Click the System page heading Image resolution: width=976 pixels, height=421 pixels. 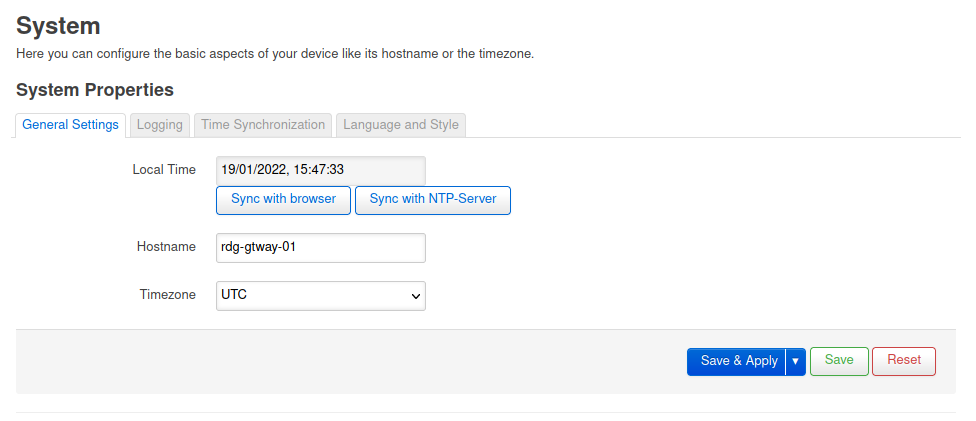pyautogui.click(x=58, y=26)
